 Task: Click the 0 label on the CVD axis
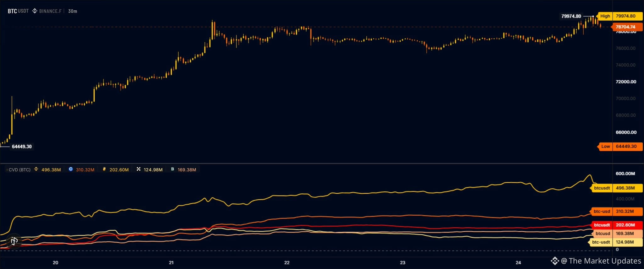tap(617, 250)
